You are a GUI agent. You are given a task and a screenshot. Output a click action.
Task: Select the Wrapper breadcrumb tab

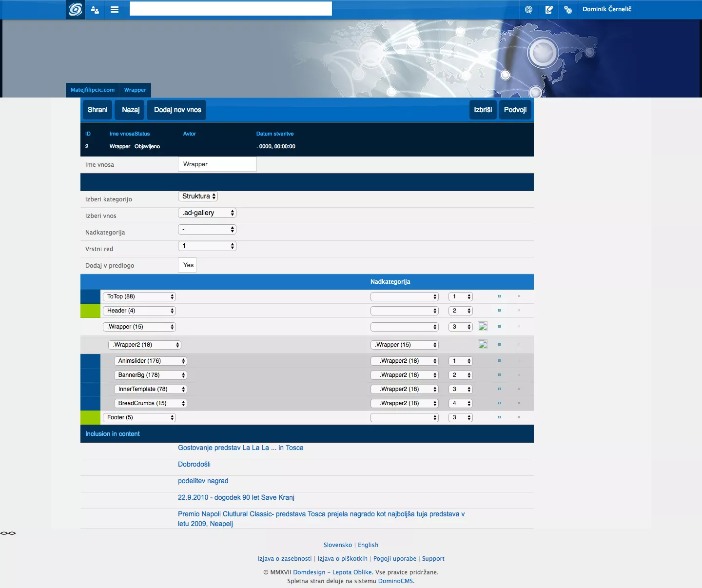[x=135, y=90]
